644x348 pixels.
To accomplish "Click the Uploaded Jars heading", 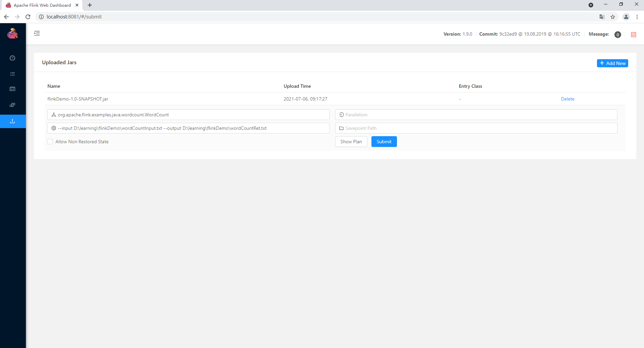I will point(59,62).
